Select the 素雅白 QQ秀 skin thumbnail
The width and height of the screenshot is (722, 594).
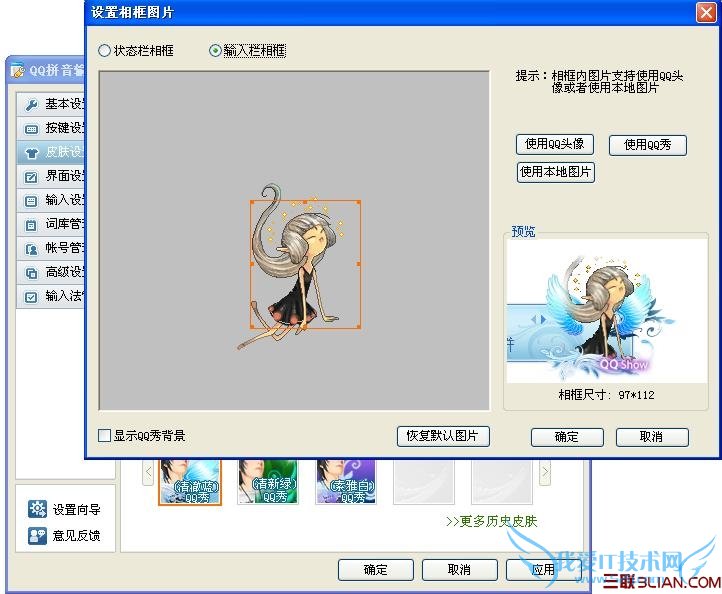346,482
